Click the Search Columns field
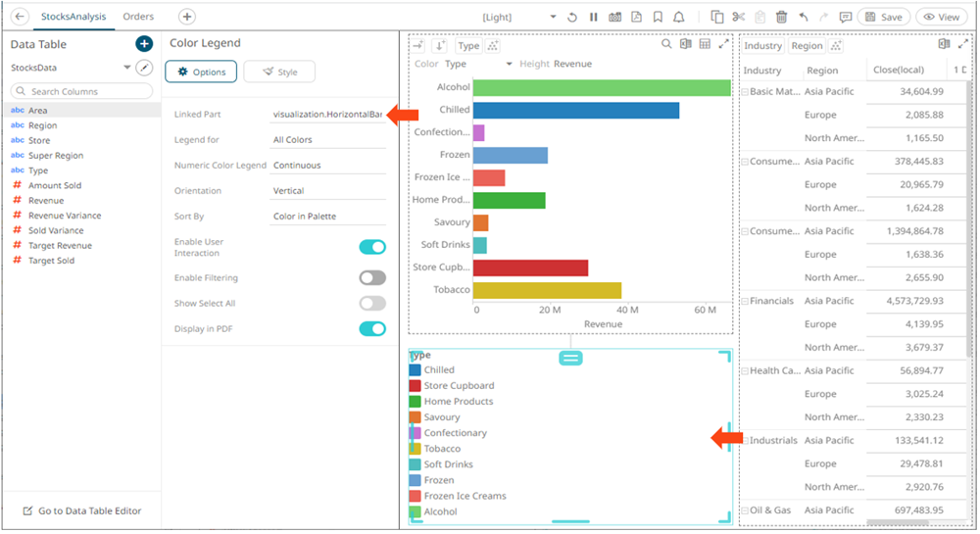 pyautogui.click(x=82, y=91)
